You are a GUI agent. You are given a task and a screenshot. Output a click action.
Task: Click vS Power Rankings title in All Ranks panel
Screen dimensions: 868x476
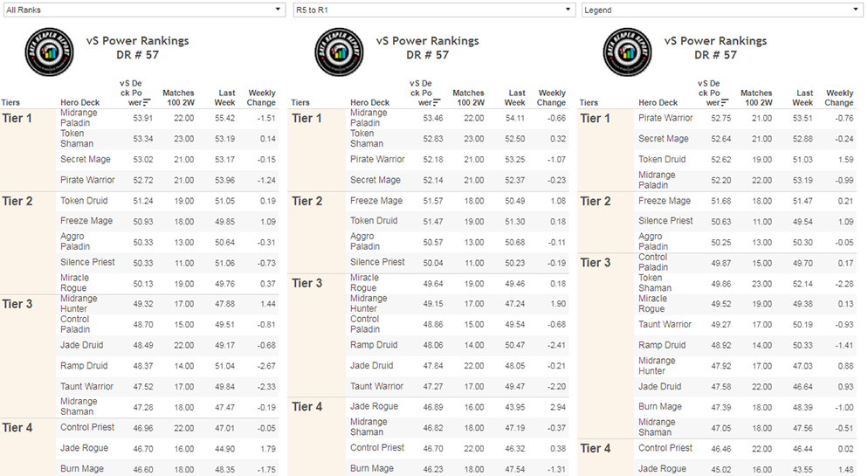137,41
